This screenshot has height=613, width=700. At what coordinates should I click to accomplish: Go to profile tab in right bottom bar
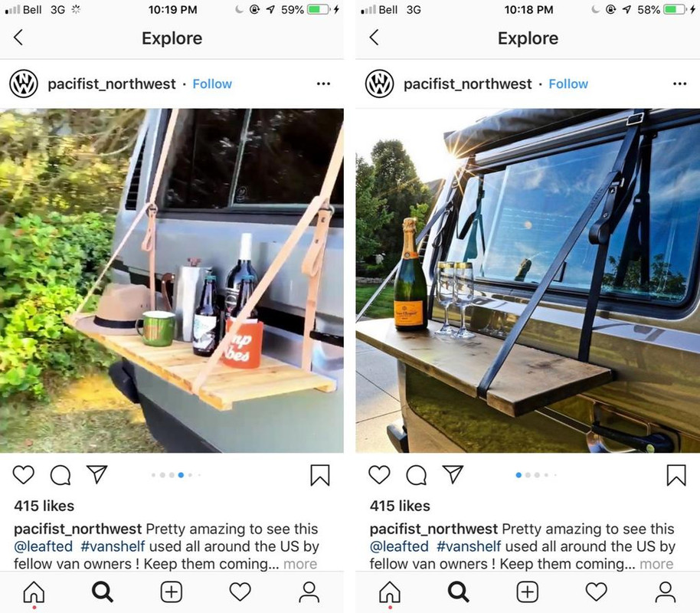click(665, 592)
